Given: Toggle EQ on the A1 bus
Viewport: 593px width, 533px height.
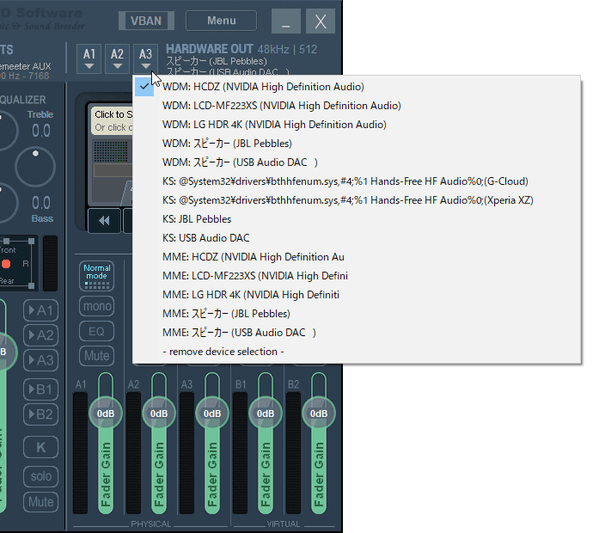Looking at the screenshot, I should coord(97,331).
